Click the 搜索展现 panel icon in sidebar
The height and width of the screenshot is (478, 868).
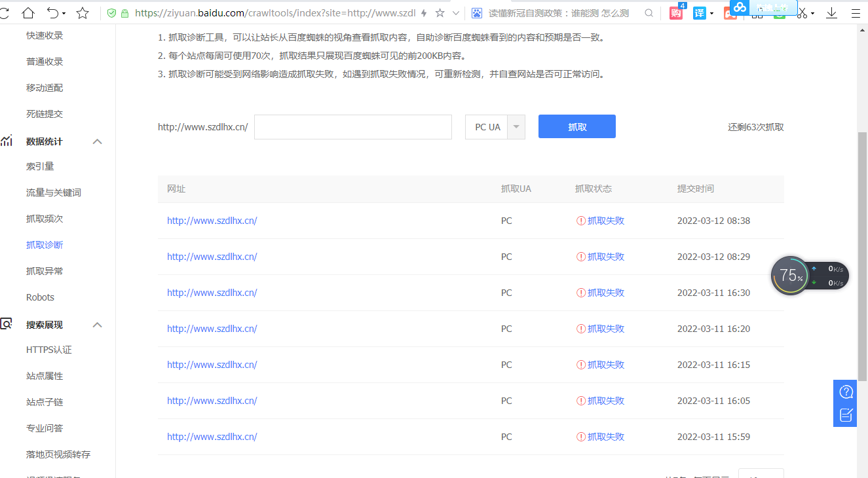(7, 323)
